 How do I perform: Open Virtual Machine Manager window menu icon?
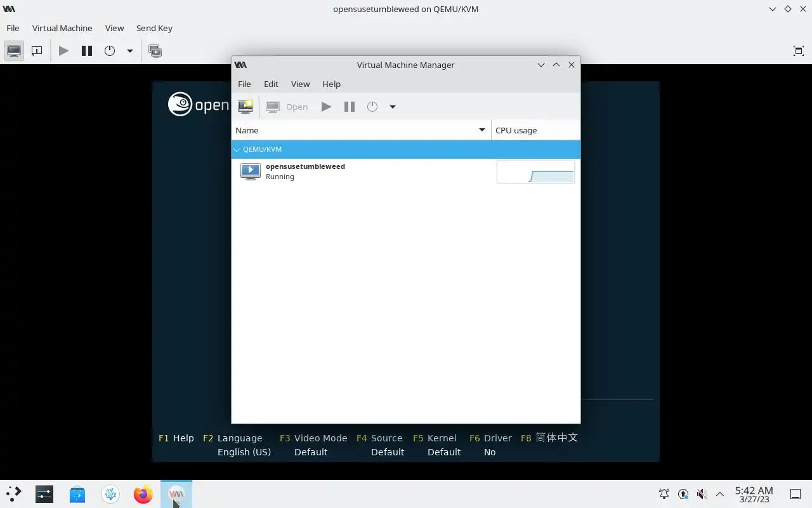point(240,65)
